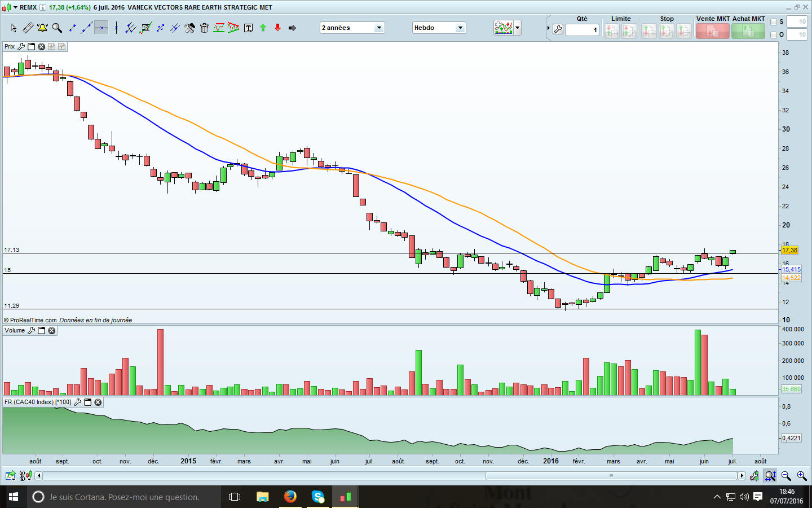Select the green up arrow tool
Viewport: 812px width, 508px height.
pyautogui.click(x=263, y=28)
